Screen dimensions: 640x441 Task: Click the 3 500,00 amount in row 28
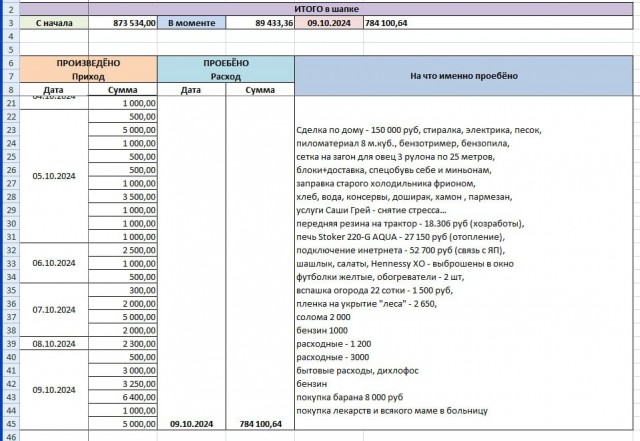[123, 197]
